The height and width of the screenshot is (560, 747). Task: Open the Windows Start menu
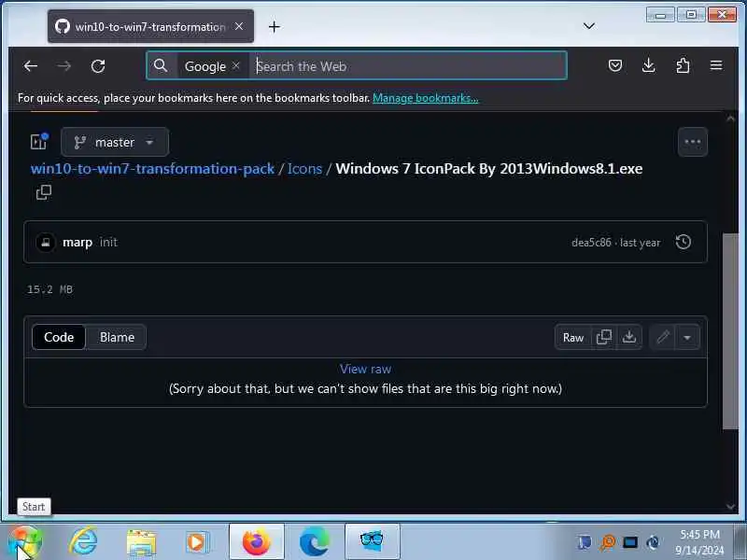point(26,542)
